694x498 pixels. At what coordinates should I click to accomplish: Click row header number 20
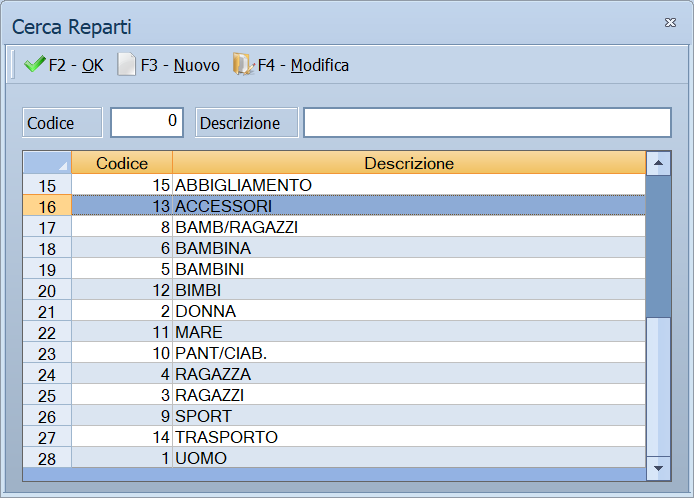point(47,290)
